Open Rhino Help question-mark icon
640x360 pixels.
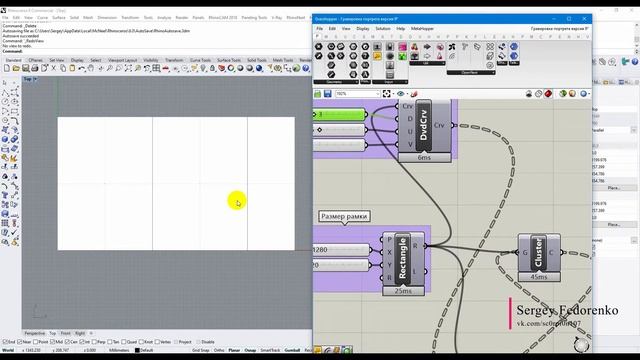(x=306, y=69)
